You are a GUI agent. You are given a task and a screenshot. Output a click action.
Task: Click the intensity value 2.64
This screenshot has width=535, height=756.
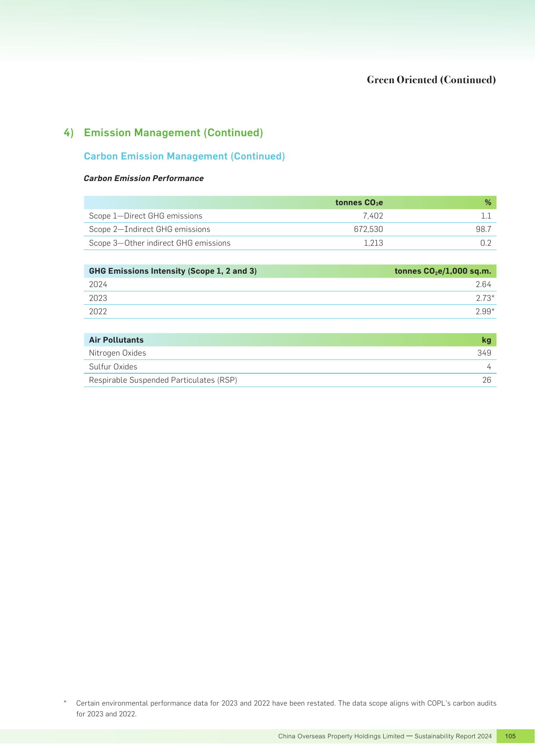484,284
